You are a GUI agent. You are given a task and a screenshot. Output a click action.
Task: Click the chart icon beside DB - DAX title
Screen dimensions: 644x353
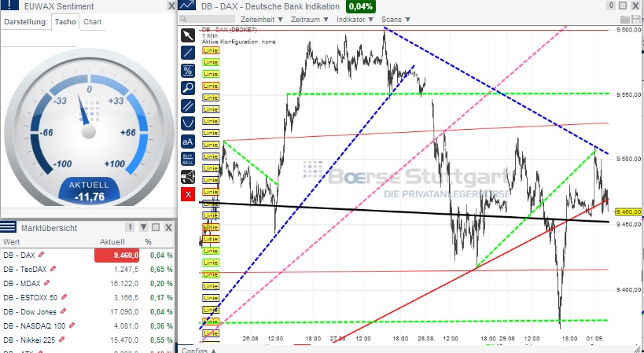point(187,6)
